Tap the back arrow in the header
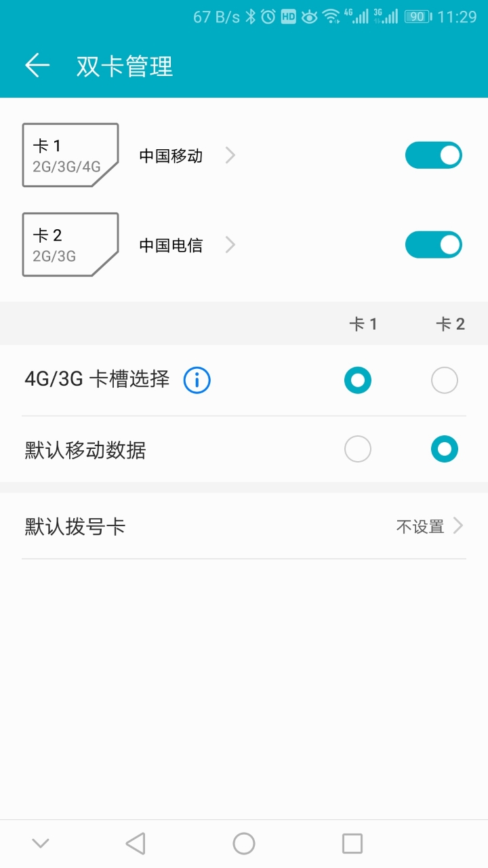This screenshot has height=868, width=488. coord(37,66)
